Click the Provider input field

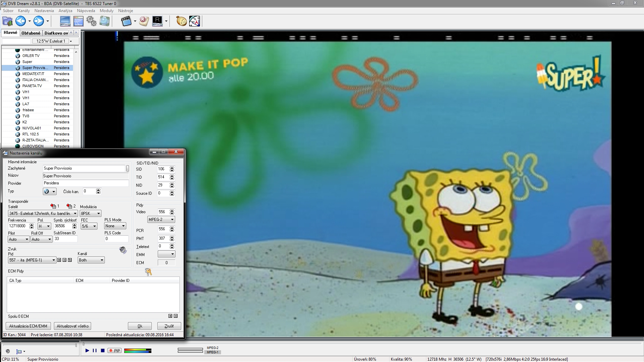pos(86,183)
